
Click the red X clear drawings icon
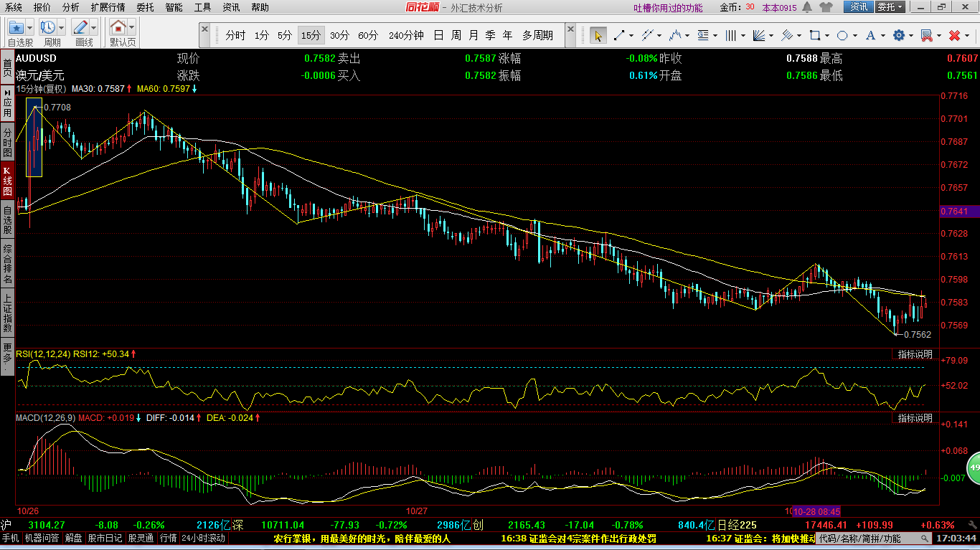click(x=954, y=35)
